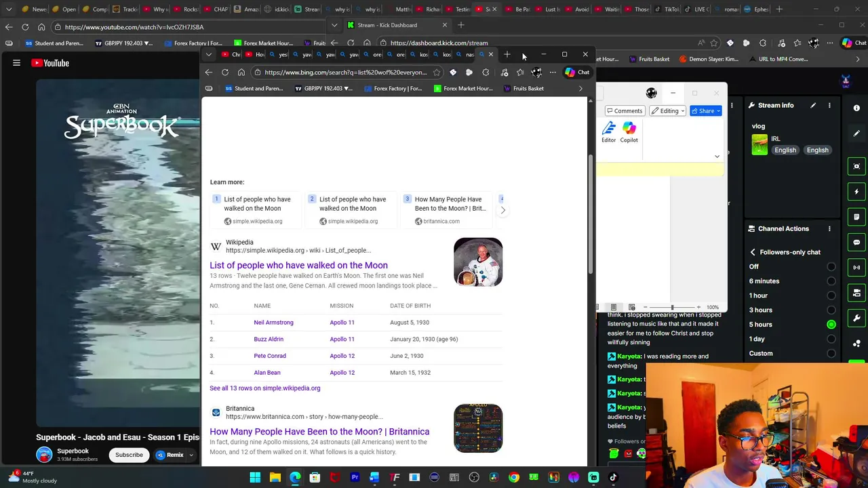Subscribe to the Superbook channel

point(129,455)
